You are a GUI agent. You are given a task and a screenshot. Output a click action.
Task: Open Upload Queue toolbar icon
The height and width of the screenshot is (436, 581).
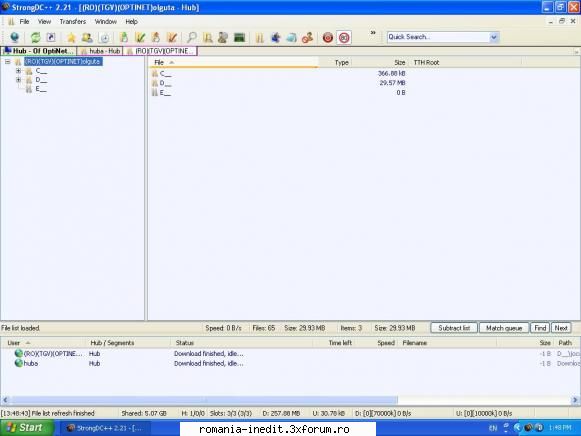156,37
